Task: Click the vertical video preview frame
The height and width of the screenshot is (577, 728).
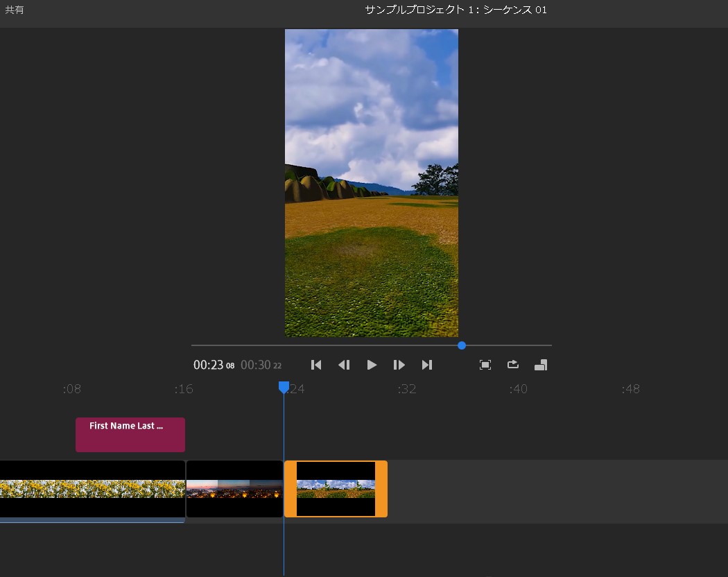Action: tap(372, 183)
